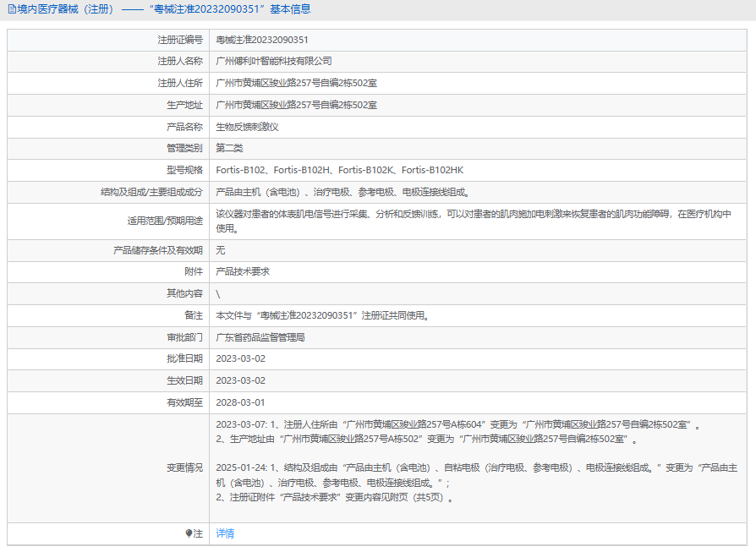Click the 管理类别 value 第二类

pos(229,148)
